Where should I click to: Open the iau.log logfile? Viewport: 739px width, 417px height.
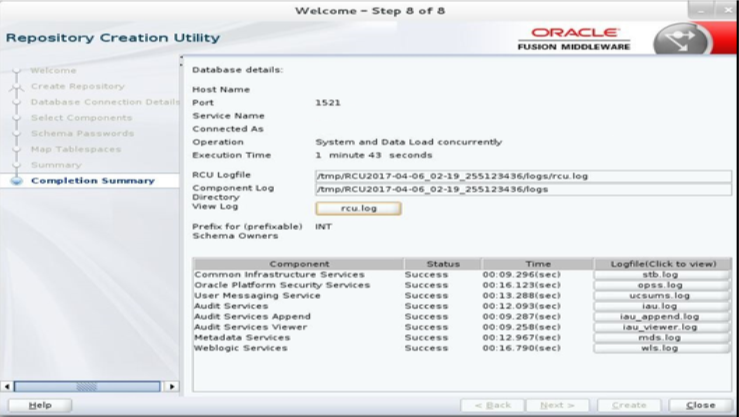tap(661, 306)
